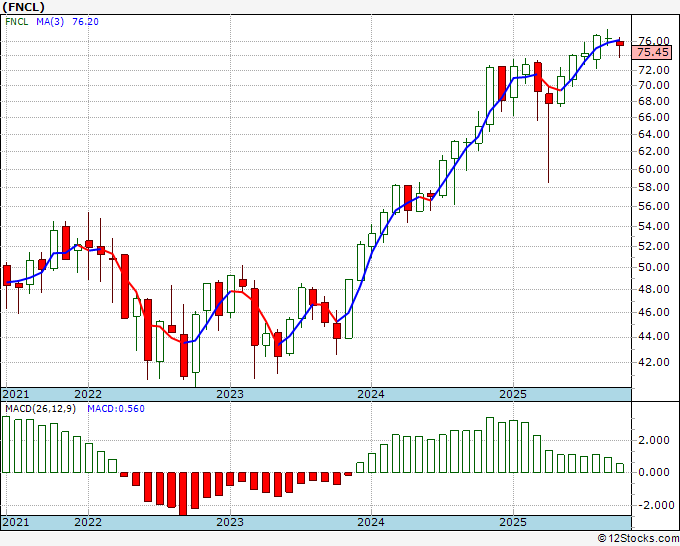Click the 0.000 MACD axis label

click(x=654, y=472)
